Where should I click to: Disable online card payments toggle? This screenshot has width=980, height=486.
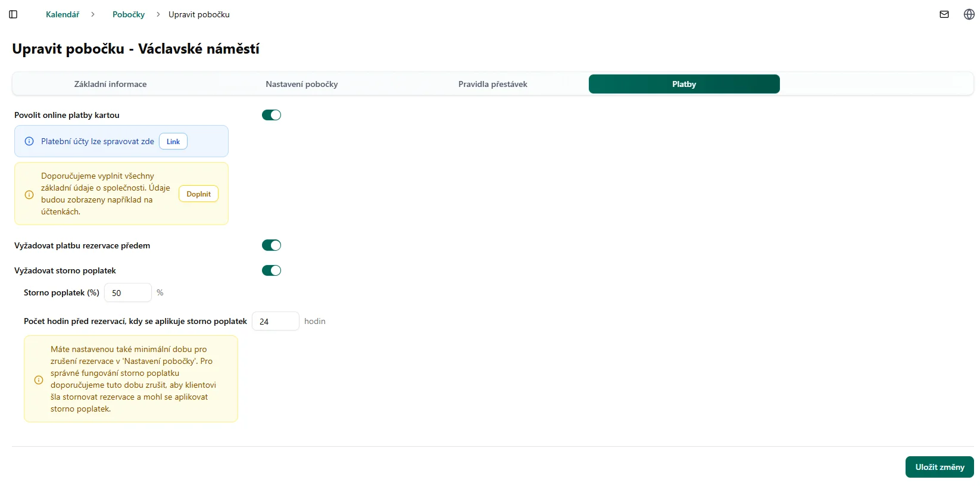271,115
